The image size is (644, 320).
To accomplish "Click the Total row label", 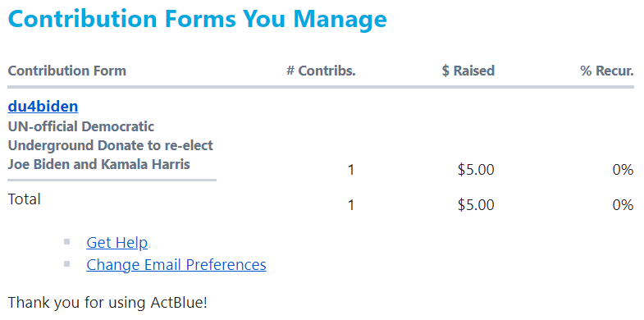I will 25,199.
